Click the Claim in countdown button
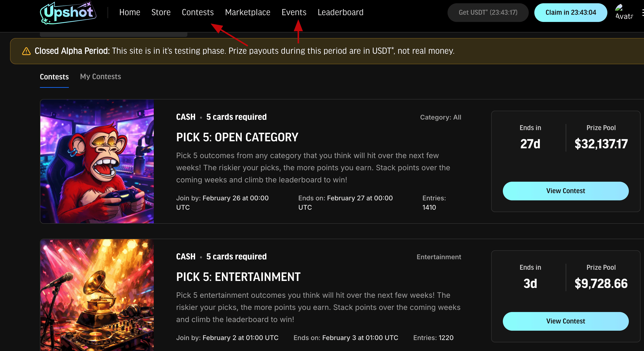Screen dimensions: 644x351 coord(570,13)
